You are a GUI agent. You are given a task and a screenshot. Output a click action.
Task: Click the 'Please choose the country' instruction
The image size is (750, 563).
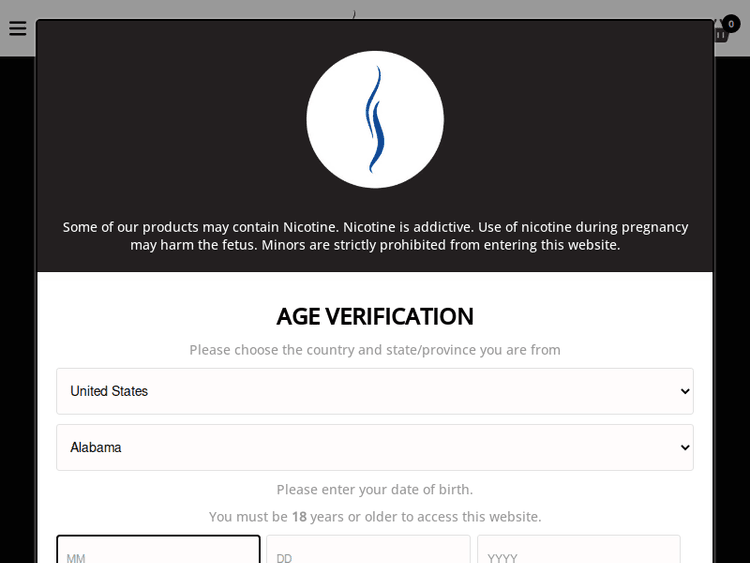point(375,350)
